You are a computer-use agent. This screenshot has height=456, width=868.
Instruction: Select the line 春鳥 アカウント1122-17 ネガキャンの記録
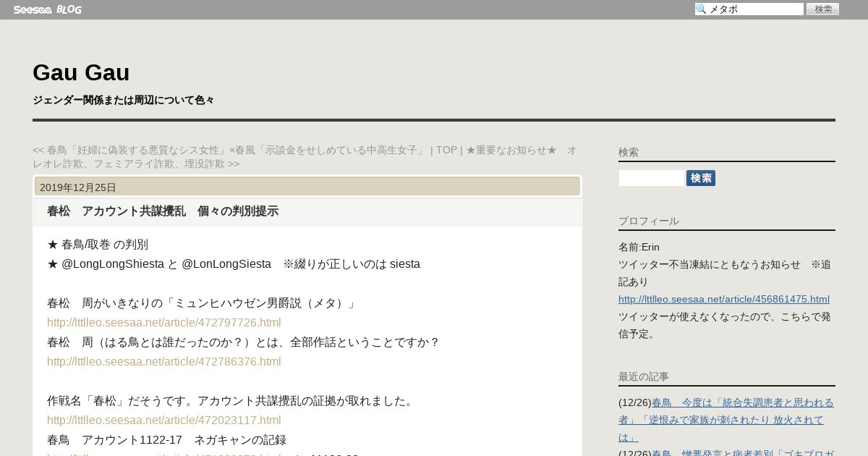166,440
